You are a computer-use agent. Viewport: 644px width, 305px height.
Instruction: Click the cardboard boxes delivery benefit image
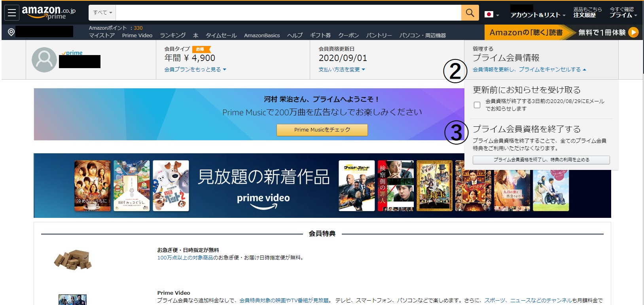pyautogui.click(x=73, y=260)
